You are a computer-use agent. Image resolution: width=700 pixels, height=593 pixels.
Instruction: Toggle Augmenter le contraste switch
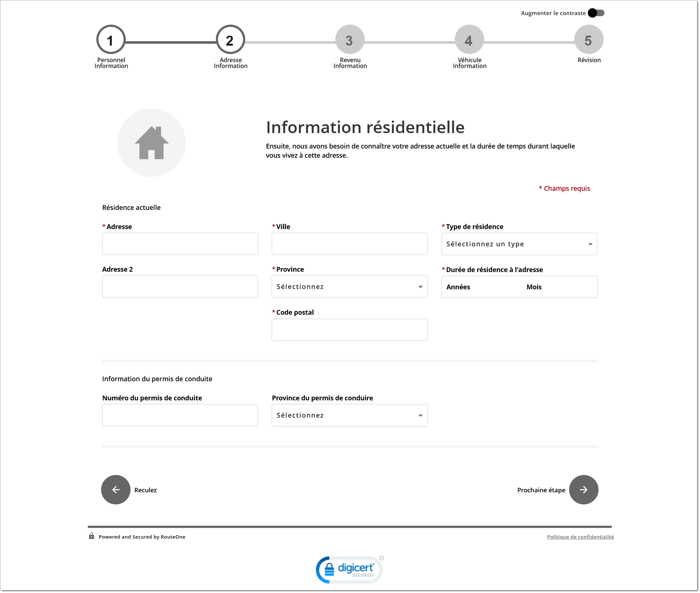(596, 13)
